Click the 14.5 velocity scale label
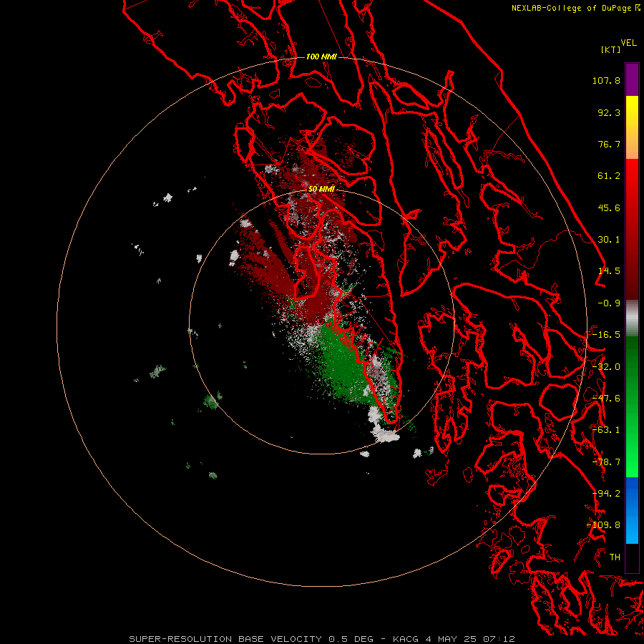The image size is (644, 644). click(x=609, y=271)
